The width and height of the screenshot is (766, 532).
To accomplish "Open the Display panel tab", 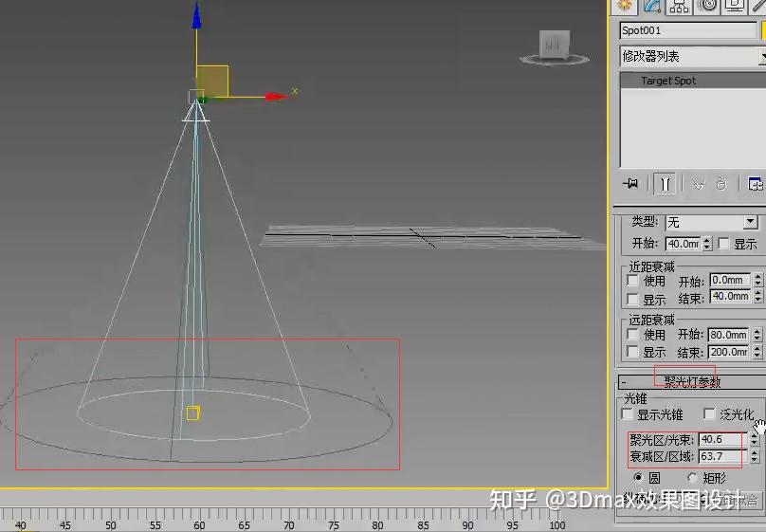I will (735, 6).
